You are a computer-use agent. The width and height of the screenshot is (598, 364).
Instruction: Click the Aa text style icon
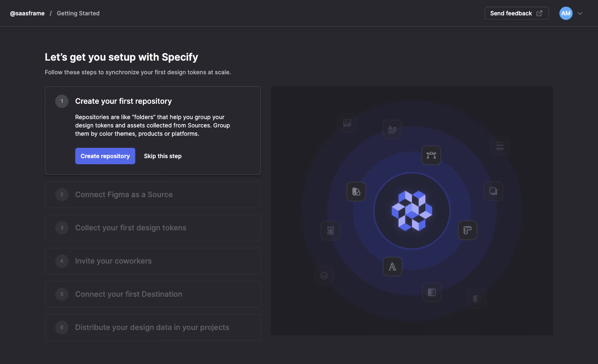pos(392,129)
